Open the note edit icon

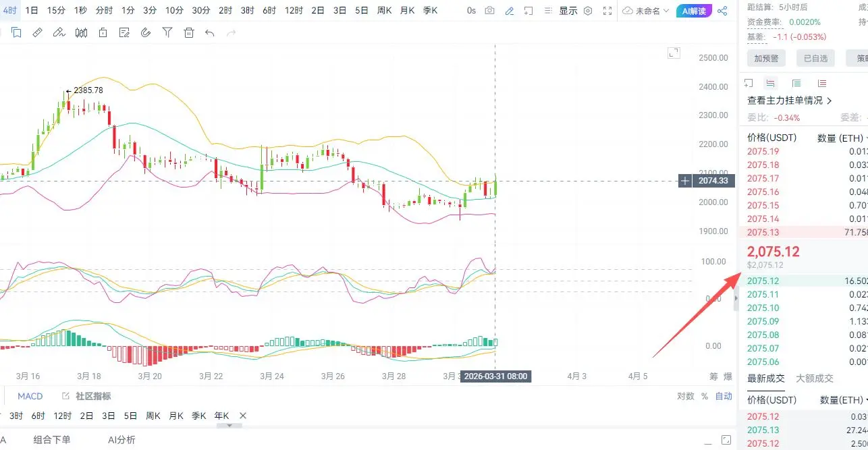click(124, 32)
